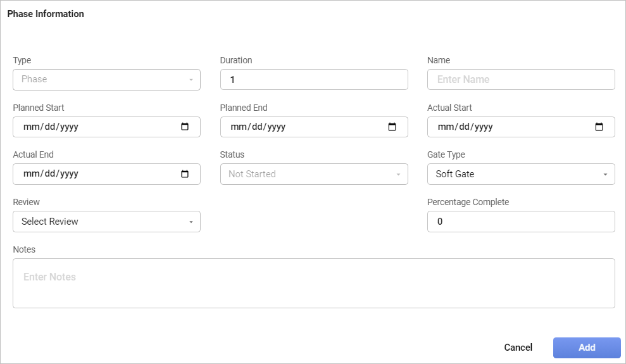Open the Actual End calendar picker icon
The width and height of the screenshot is (626, 364).
click(x=185, y=174)
